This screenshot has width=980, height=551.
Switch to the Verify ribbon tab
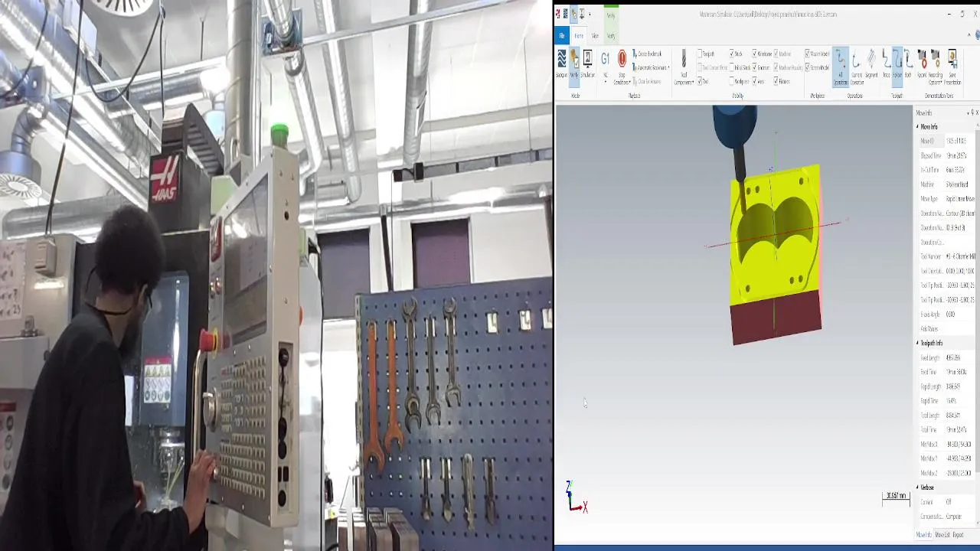tap(611, 35)
